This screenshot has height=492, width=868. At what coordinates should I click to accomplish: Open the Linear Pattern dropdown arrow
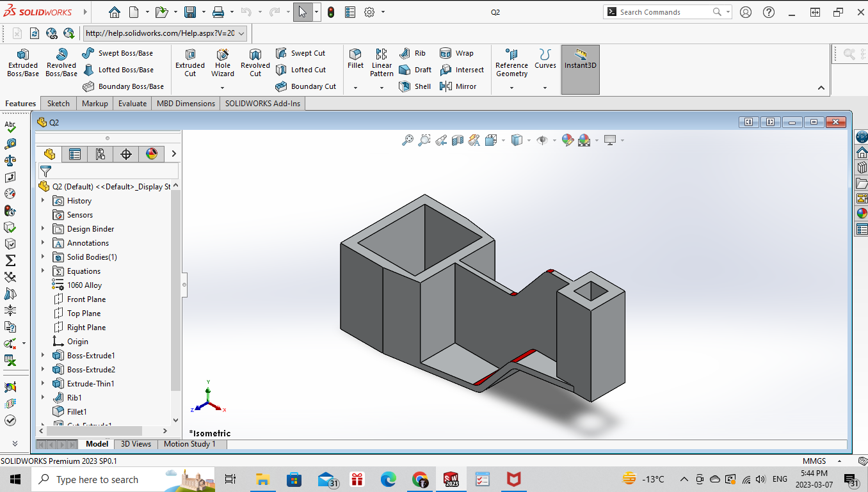tap(382, 88)
